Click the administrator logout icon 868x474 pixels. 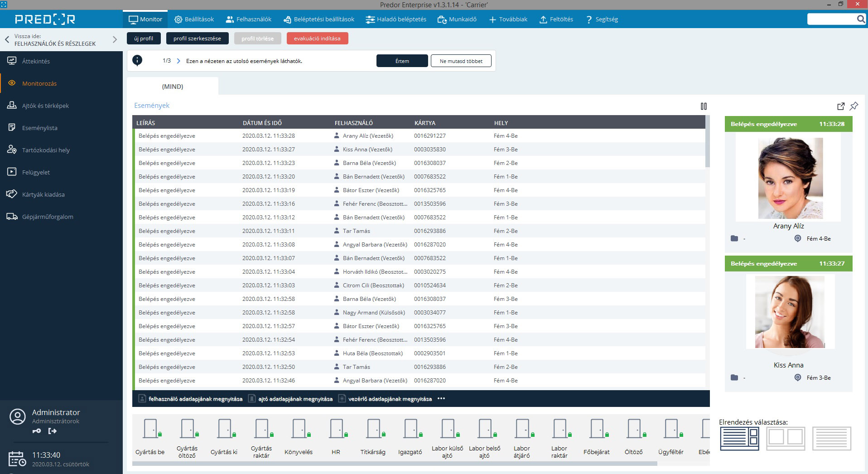point(53,431)
